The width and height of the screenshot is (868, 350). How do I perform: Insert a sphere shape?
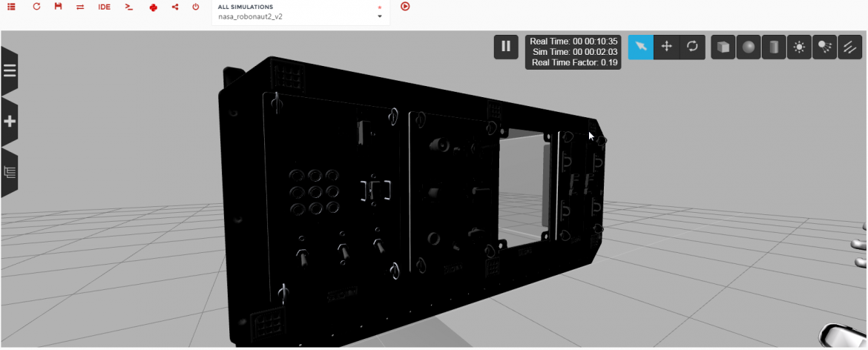(749, 47)
